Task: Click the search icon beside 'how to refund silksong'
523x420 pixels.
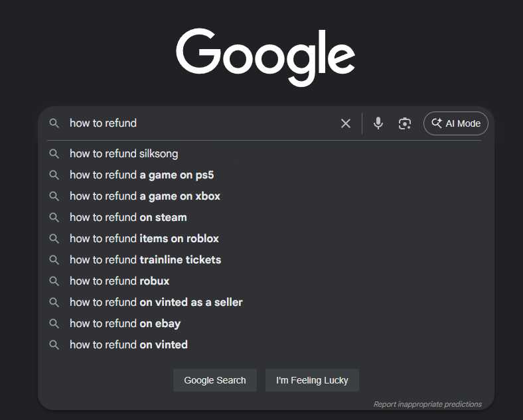Action: [x=54, y=154]
